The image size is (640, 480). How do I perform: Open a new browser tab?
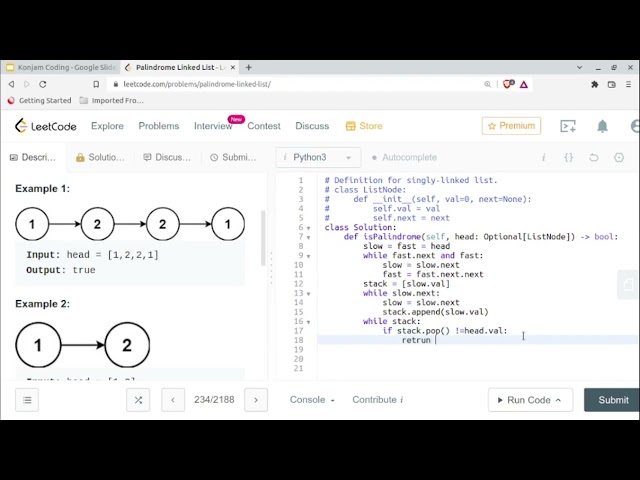click(x=249, y=67)
